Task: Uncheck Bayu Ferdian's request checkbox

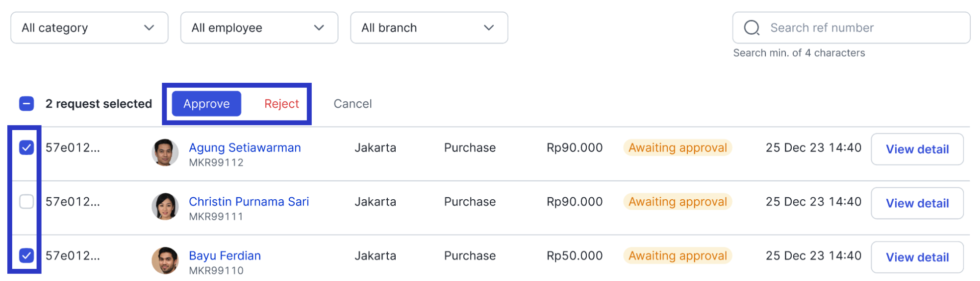Action: (26, 255)
